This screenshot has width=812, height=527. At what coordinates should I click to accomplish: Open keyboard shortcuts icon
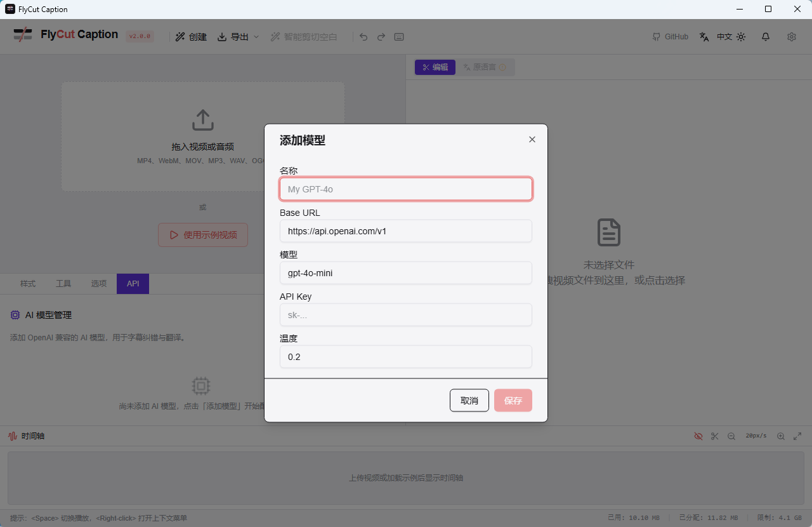click(x=399, y=37)
